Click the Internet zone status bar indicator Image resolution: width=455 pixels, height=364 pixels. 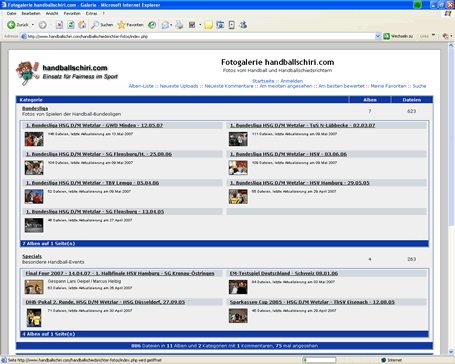392,360
